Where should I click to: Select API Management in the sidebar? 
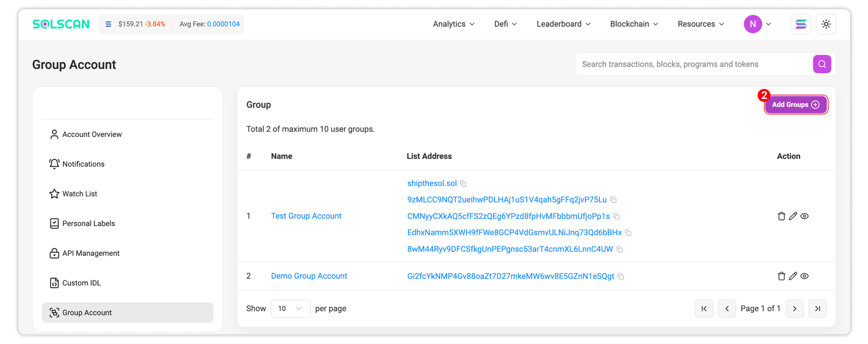(x=91, y=253)
